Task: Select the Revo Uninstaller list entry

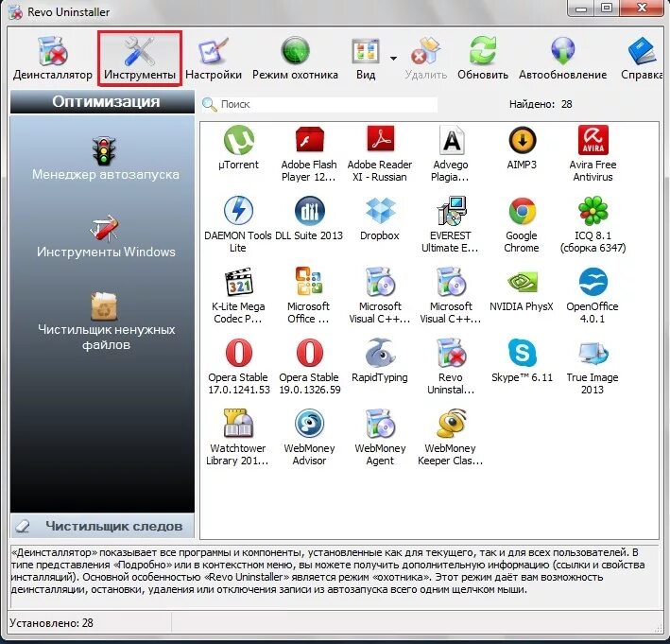Action: (x=451, y=366)
